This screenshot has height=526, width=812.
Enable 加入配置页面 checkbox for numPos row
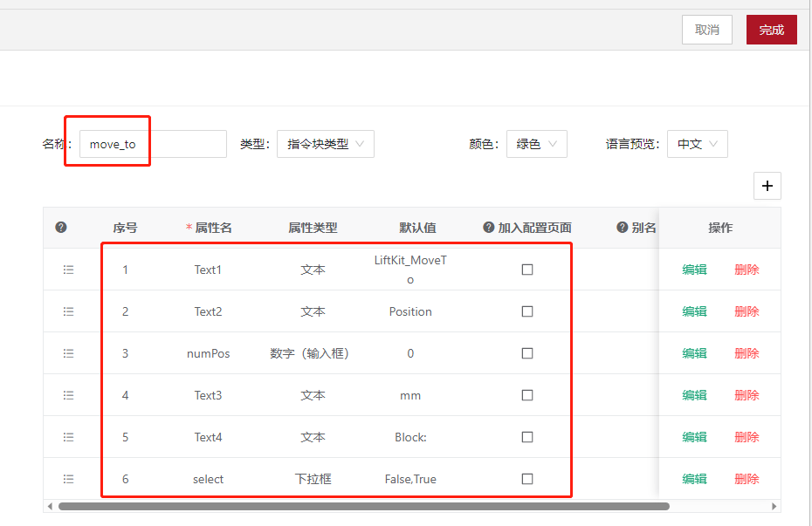pyautogui.click(x=527, y=353)
